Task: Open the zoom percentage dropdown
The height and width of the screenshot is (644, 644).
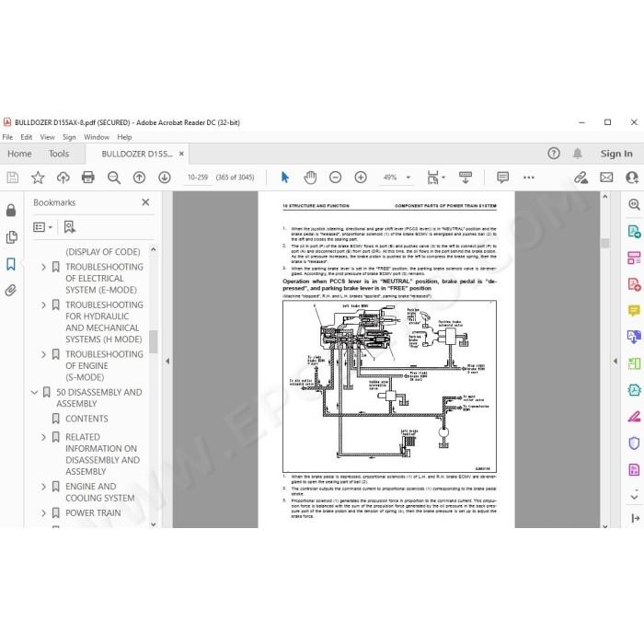Action: point(408,178)
